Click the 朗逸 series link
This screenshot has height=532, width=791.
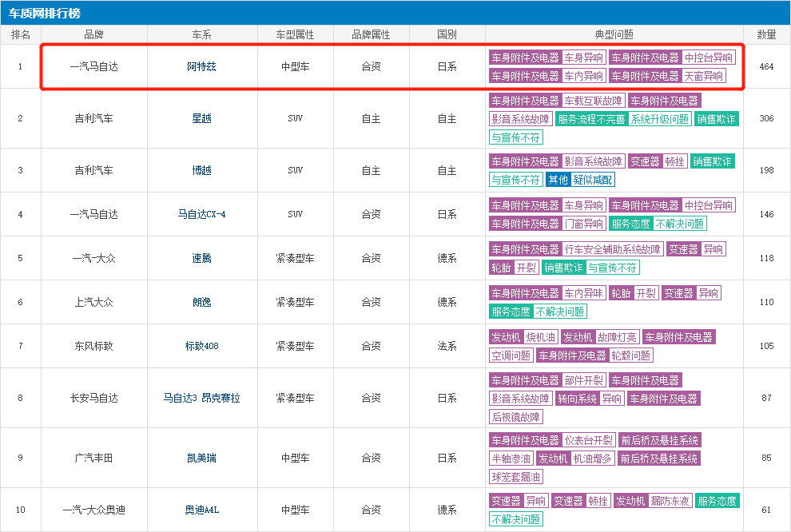(201, 302)
